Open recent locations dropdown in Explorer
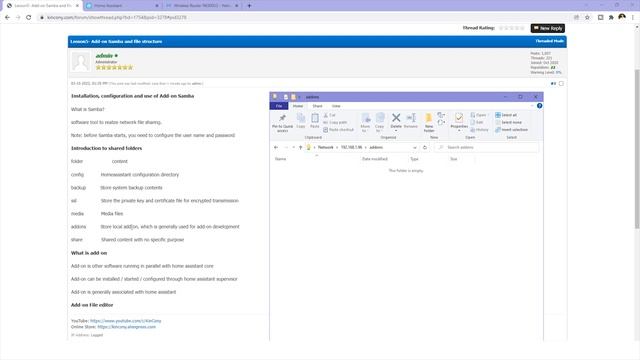This screenshot has width=640, height=360. 293,147
